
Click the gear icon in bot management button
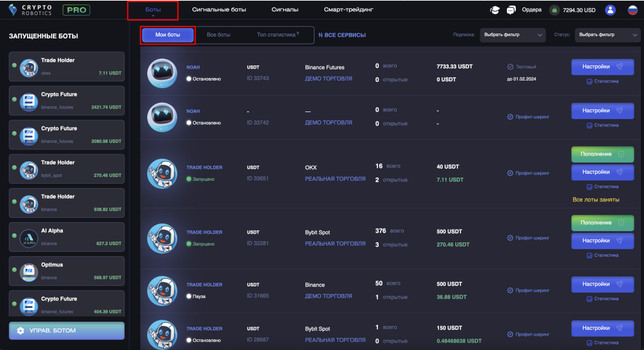(21, 330)
